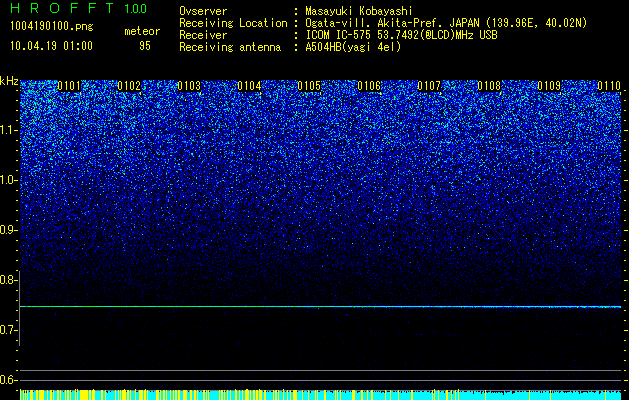Viewport: 629px width, 400px height.
Task: Click the 0104 time marker
Action: tap(249, 86)
